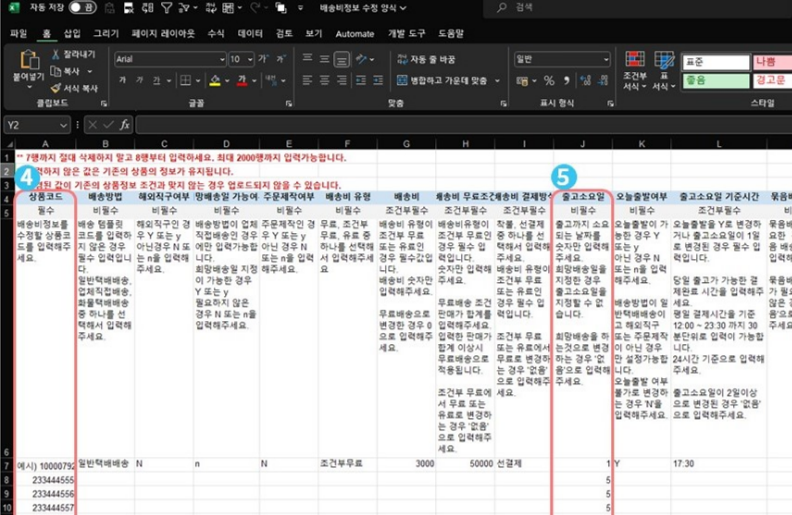Click the align right icon
792x515 pixels.
coord(341,80)
